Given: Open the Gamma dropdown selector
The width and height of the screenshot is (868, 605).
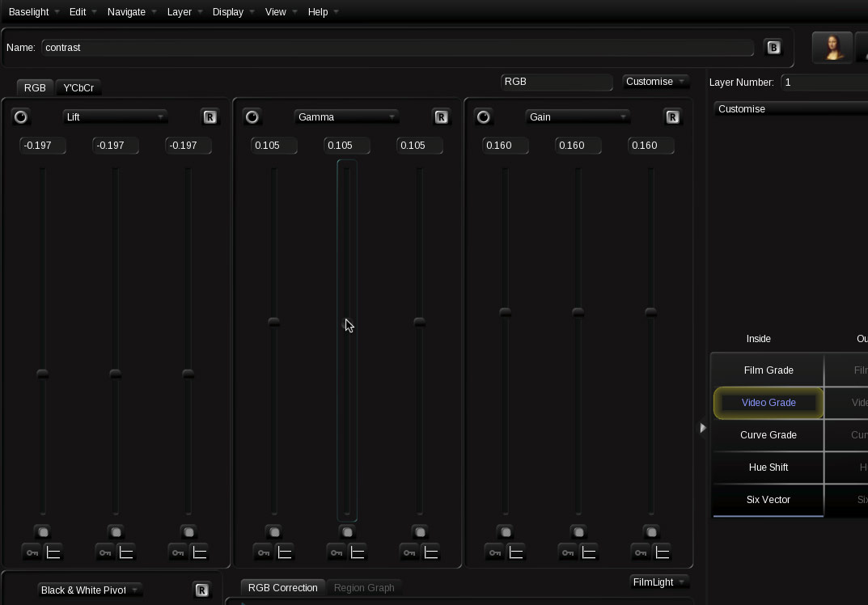Looking at the screenshot, I should pyautogui.click(x=346, y=117).
